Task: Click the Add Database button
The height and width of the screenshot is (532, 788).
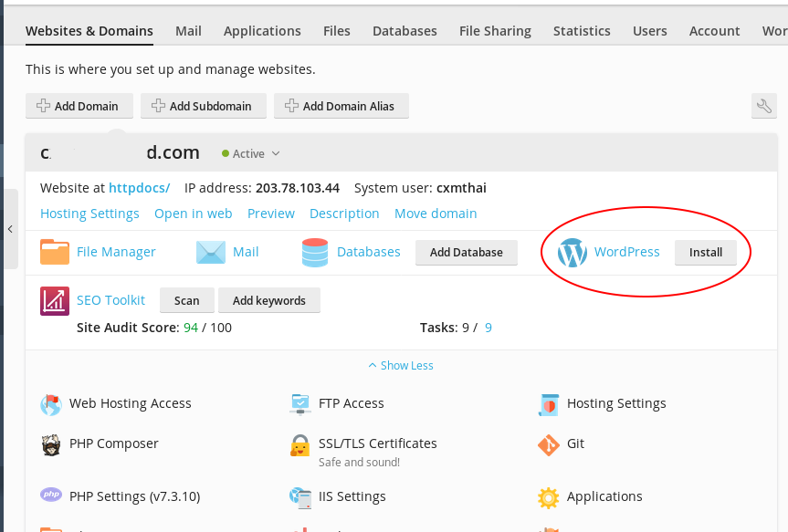Action: pyautogui.click(x=466, y=253)
